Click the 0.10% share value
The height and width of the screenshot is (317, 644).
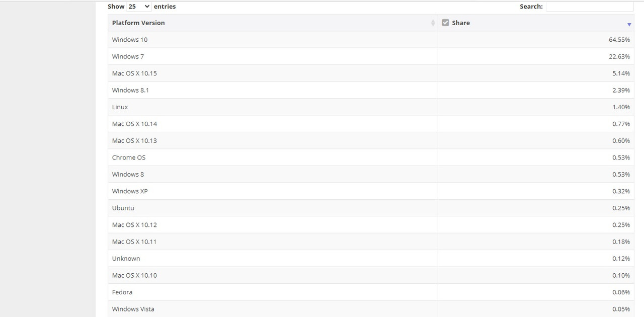[621, 276]
